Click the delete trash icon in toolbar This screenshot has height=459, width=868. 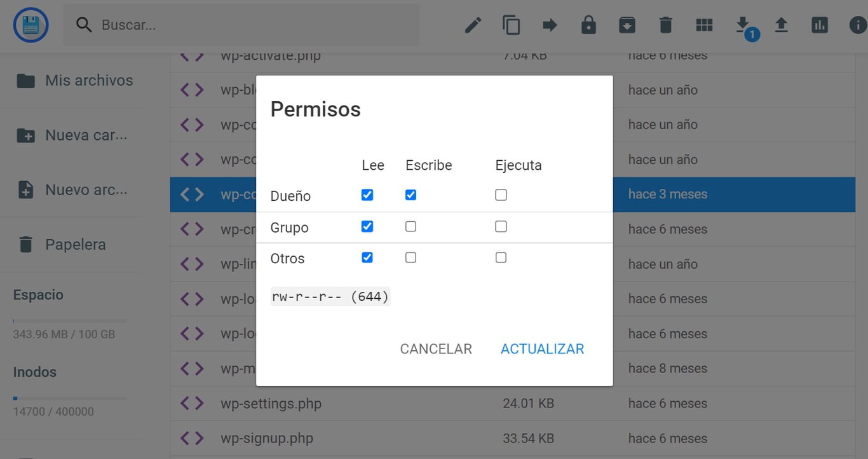pos(665,25)
